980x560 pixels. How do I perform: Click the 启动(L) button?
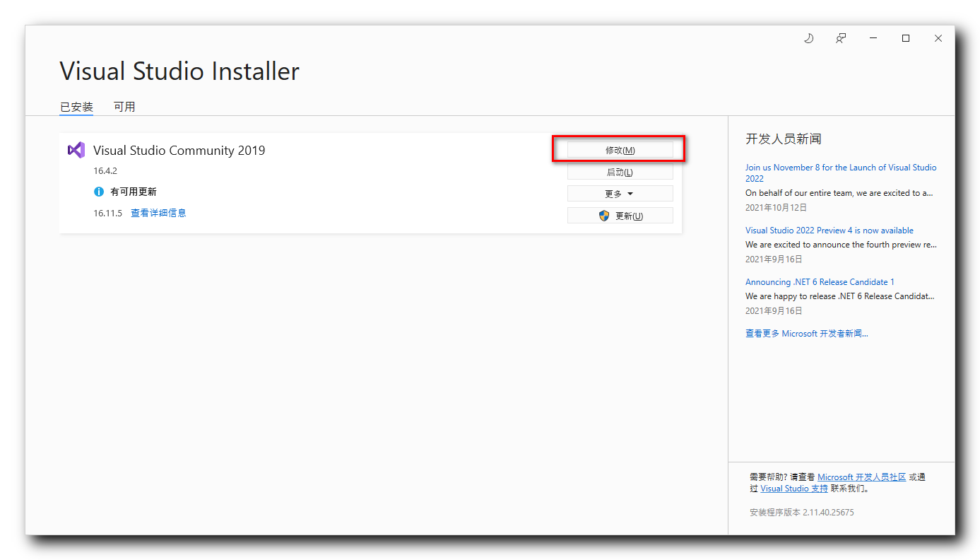[x=620, y=172]
